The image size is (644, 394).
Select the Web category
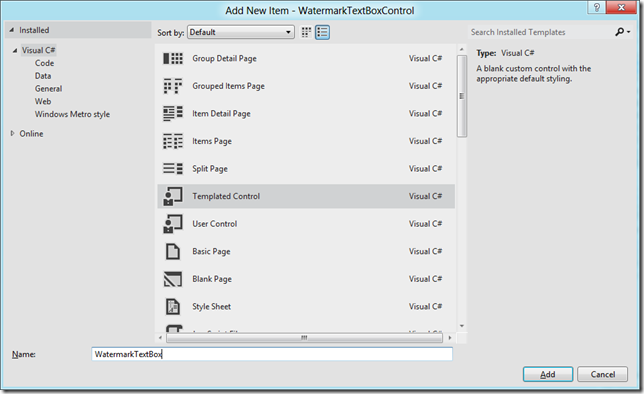43,101
